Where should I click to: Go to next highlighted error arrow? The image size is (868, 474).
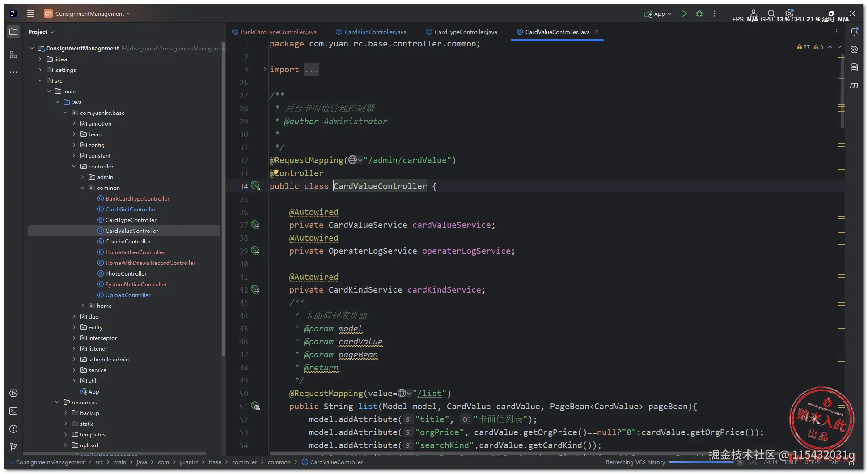(x=839, y=47)
